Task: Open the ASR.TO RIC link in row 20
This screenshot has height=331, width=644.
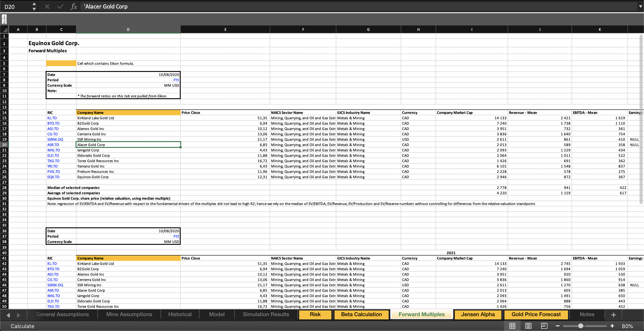Action: tap(53, 145)
